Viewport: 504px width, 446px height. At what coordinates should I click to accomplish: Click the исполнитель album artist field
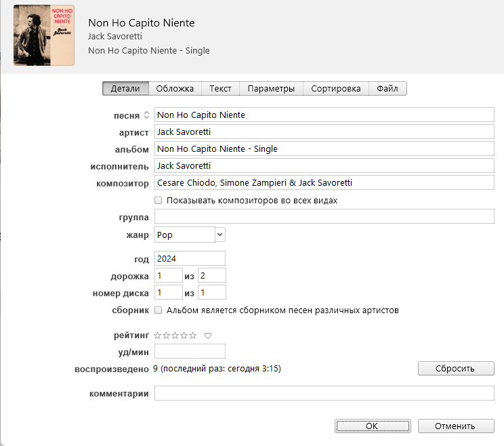[x=324, y=165]
